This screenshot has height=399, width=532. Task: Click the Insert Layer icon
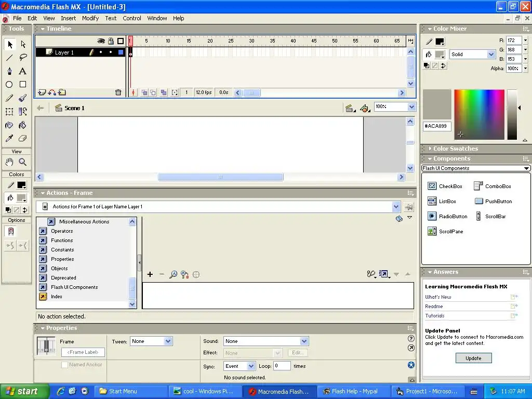[42, 92]
